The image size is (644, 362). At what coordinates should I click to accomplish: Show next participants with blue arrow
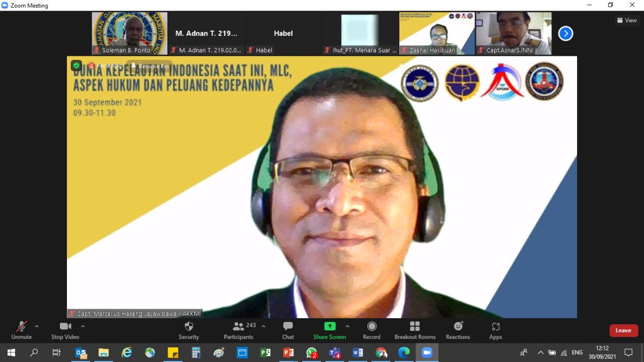pos(566,34)
